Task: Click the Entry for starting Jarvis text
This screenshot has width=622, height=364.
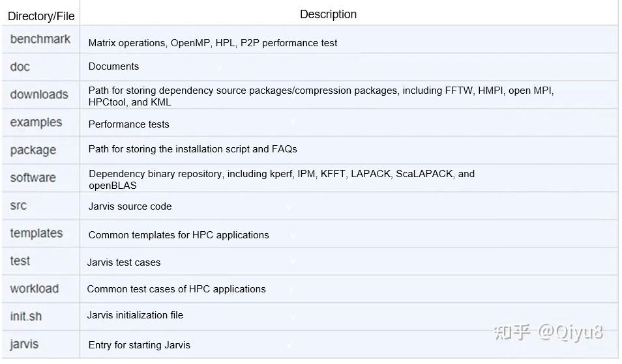Action: coord(139,345)
